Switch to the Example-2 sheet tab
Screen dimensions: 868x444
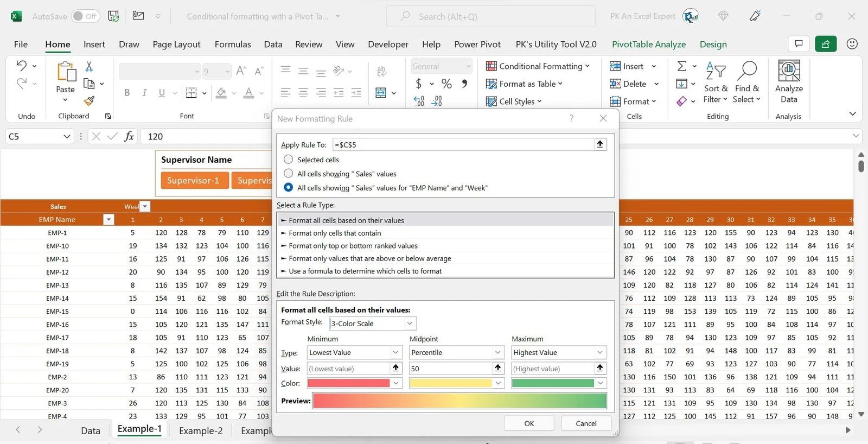point(201,431)
